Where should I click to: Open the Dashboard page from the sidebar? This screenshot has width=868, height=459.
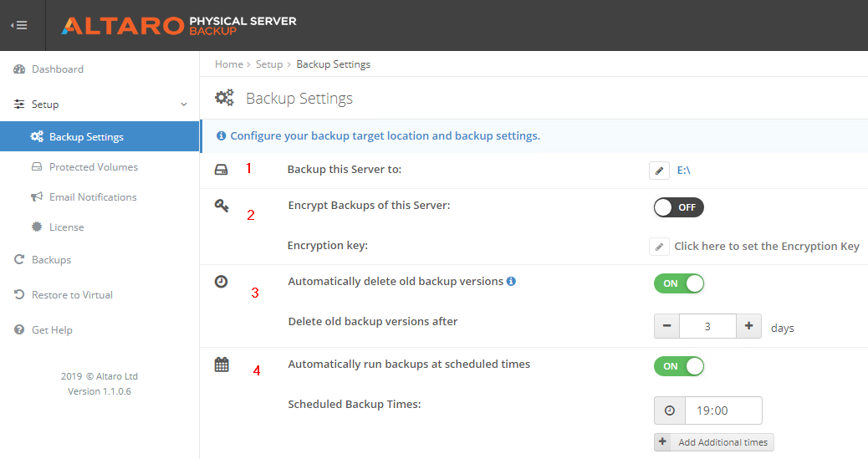click(57, 69)
